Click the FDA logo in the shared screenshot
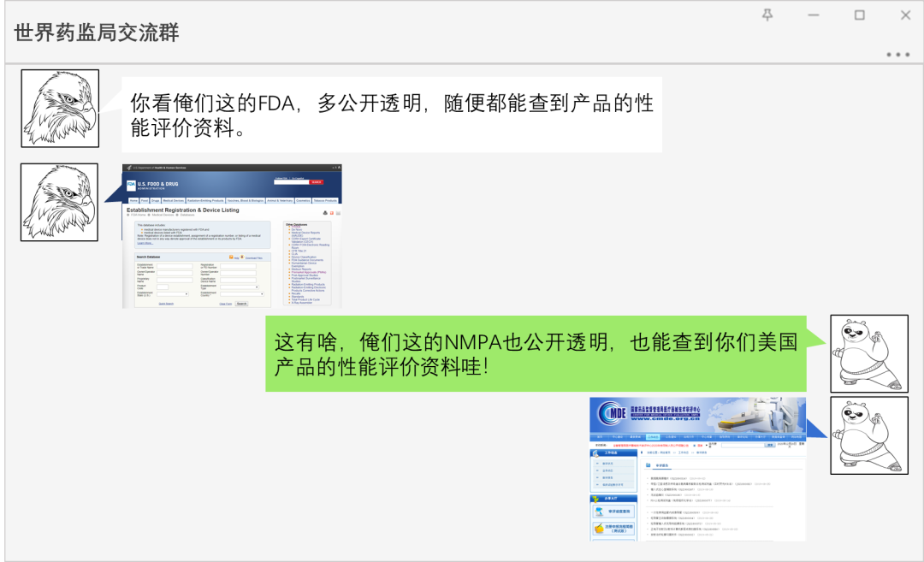Viewport: 924px width, 562px height. 132,185
